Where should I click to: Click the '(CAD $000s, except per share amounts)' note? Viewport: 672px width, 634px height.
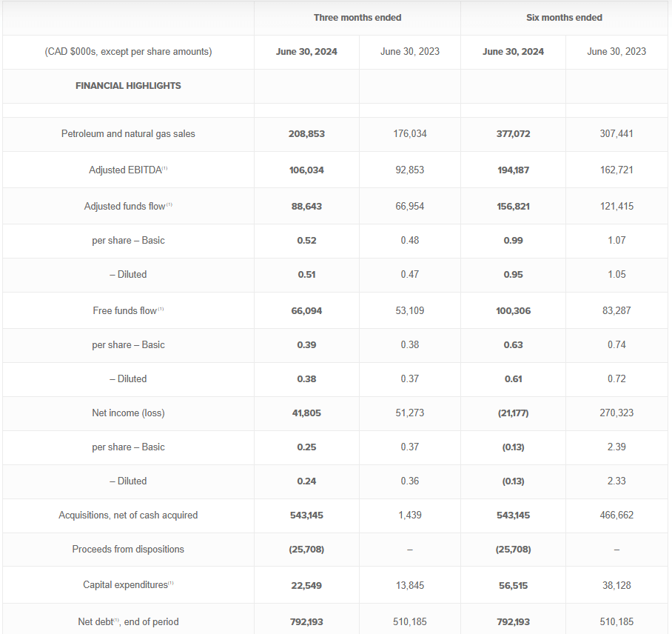(128, 52)
